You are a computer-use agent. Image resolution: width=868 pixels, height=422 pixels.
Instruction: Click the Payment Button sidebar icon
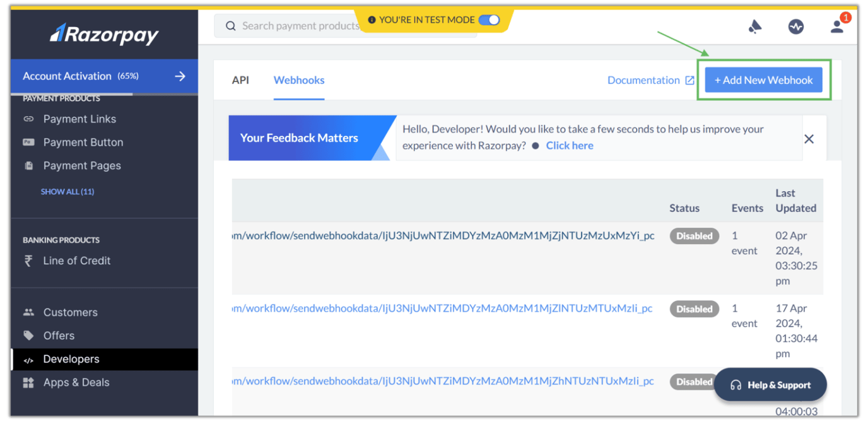click(x=30, y=142)
